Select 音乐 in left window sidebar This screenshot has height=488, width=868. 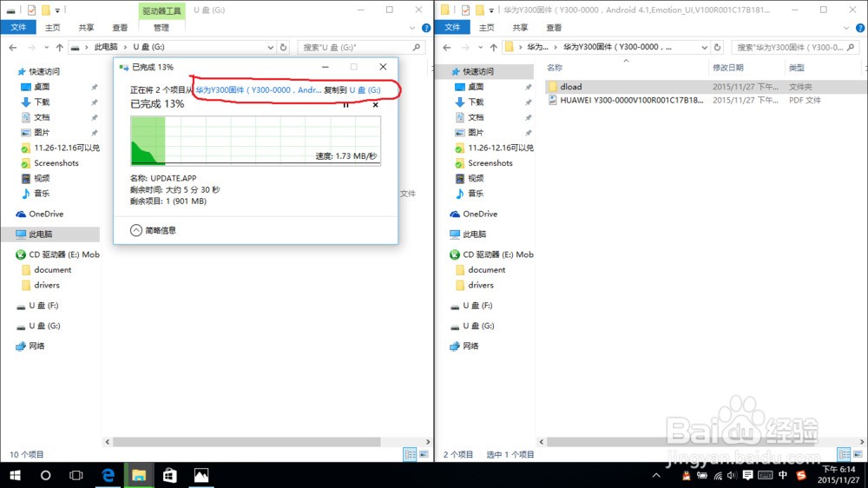point(42,194)
